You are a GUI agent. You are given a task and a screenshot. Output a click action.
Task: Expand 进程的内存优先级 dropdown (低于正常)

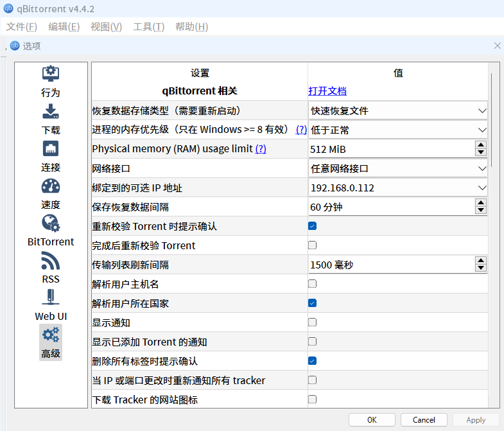(398, 130)
